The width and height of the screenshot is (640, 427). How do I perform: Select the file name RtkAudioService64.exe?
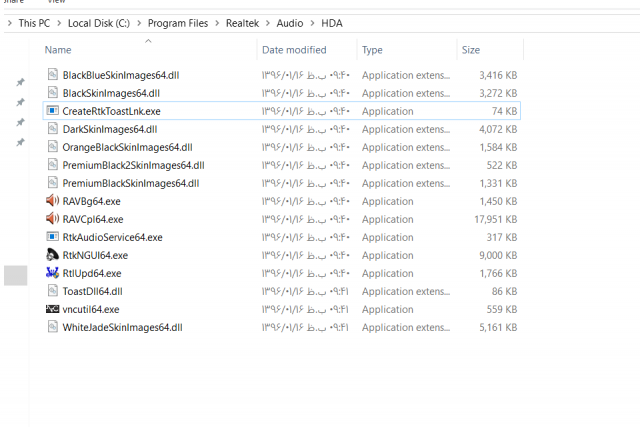(x=112, y=237)
